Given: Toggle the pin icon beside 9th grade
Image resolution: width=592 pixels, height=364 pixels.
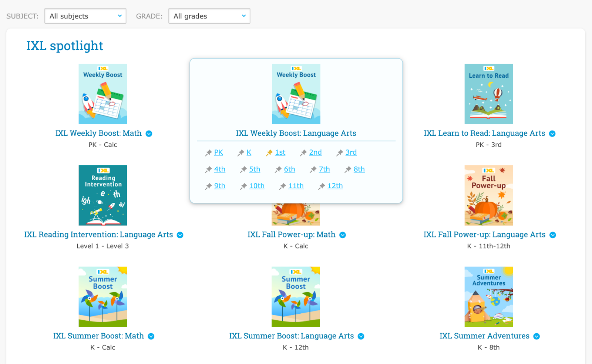Looking at the screenshot, I should click(209, 186).
